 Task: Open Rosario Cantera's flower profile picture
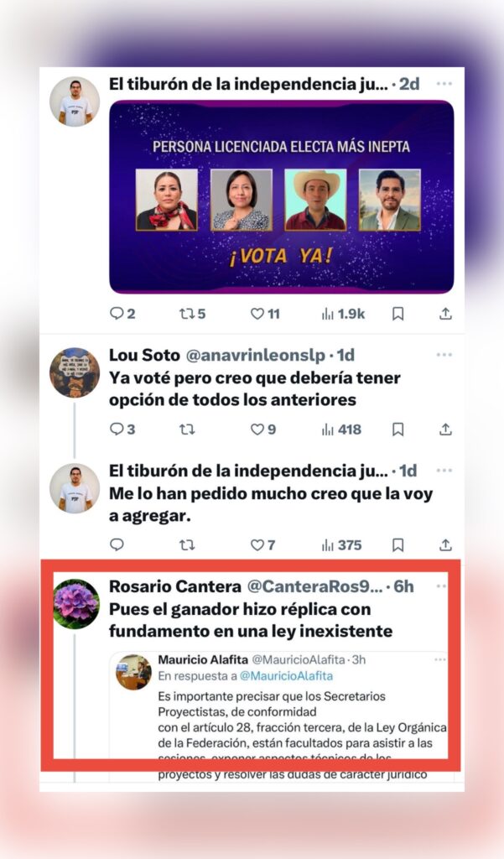coord(75,603)
